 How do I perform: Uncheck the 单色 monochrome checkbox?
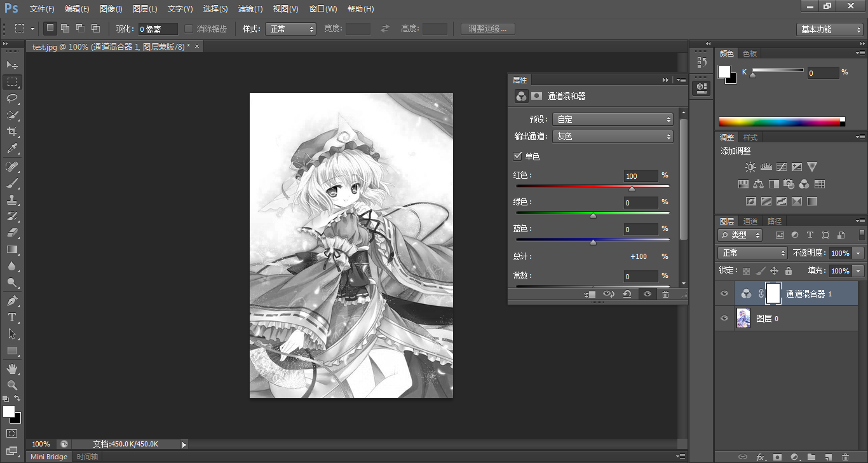[x=517, y=156]
